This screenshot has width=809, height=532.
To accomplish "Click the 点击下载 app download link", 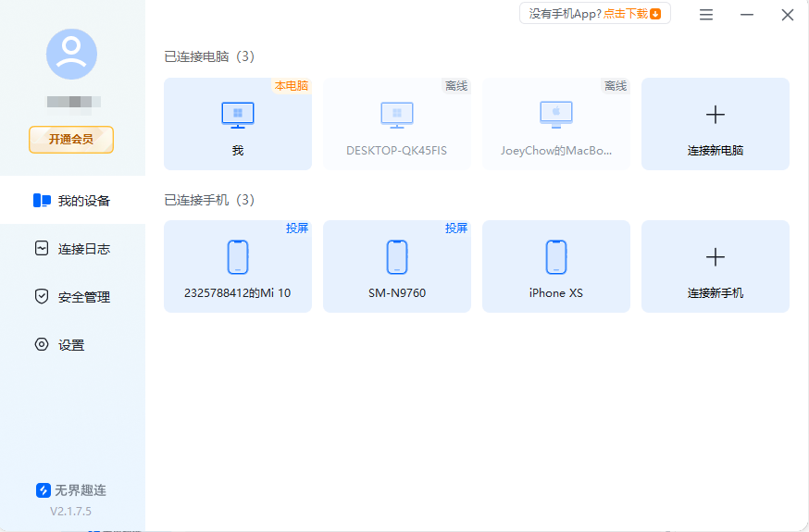I will pos(626,14).
